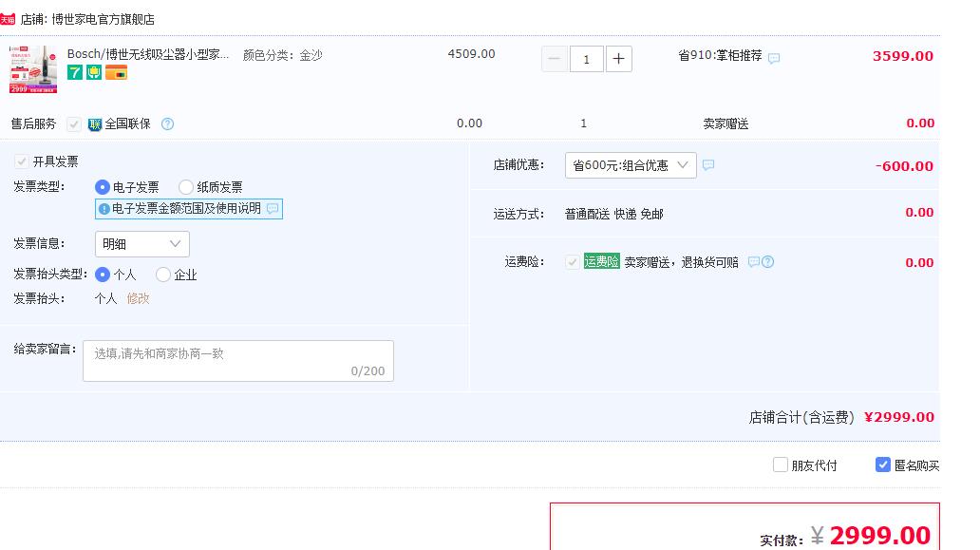Open help icon beside 全国联保
The image size is (980, 550).
click(x=167, y=123)
